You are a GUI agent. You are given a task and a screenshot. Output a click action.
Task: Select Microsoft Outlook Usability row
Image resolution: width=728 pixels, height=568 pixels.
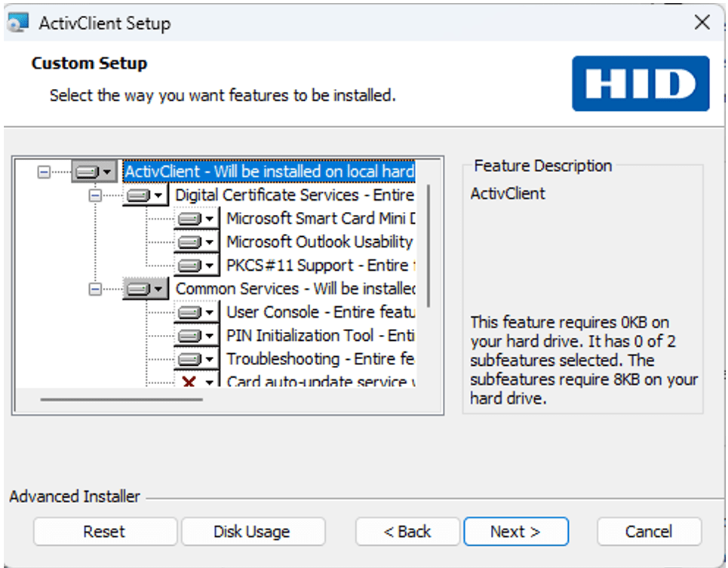click(319, 242)
